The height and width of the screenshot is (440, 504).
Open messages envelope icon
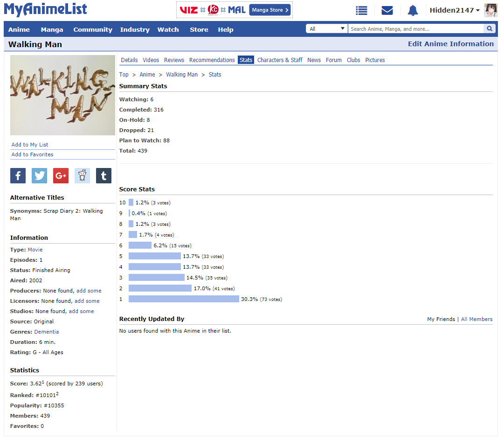pyautogui.click(x=387, y=10)
